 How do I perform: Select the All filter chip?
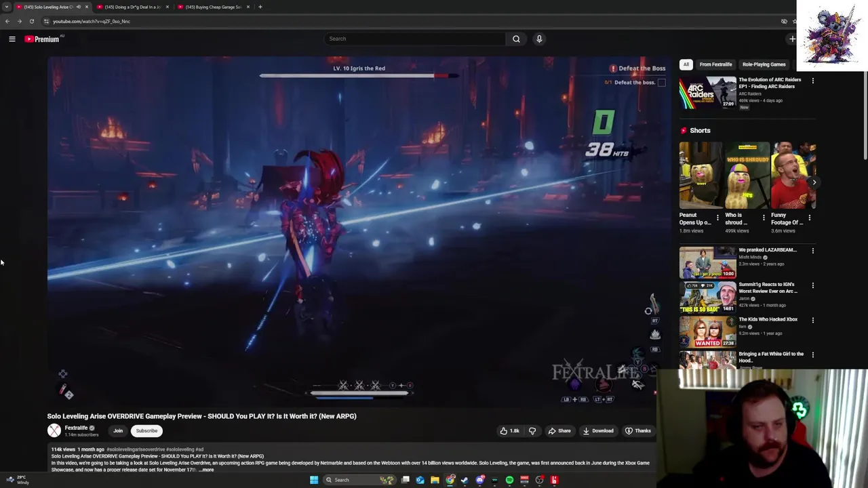pyautogui.click(x=686, y=64)
